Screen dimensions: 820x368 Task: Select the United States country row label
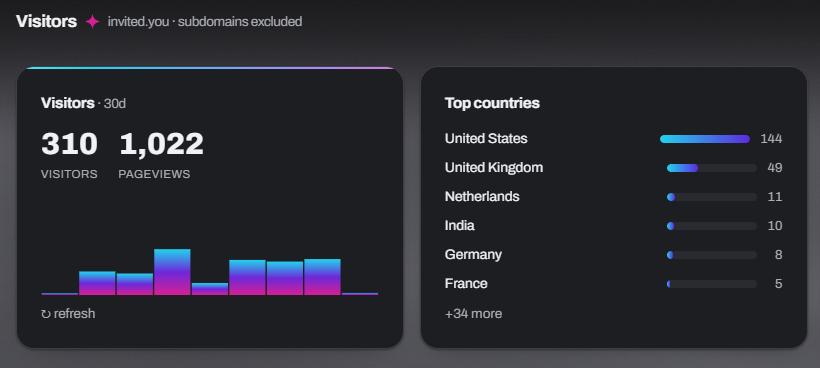pyautogui.click(x=486, y=139)
